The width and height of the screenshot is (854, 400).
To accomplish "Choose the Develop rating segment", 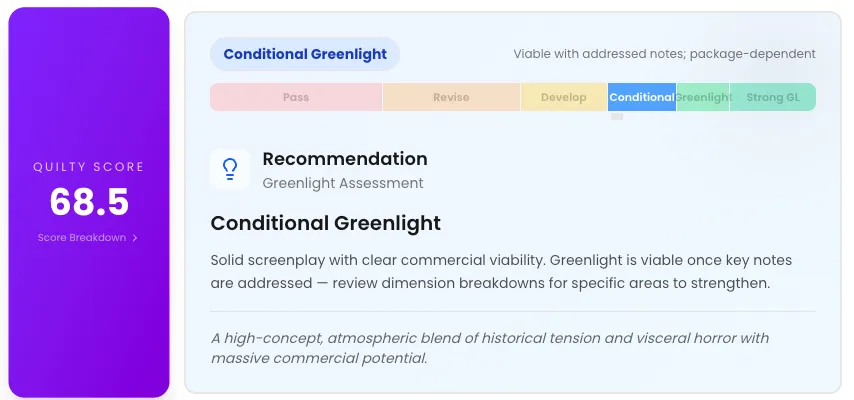I will 564,97.
